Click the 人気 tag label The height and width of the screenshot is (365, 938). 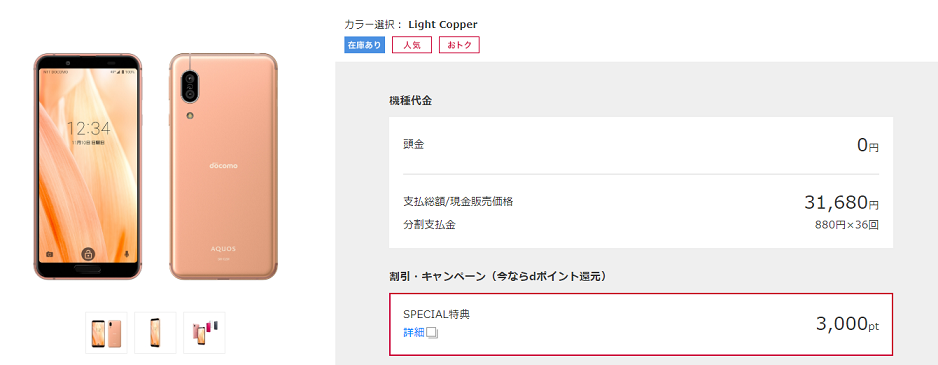coord(412,45)
